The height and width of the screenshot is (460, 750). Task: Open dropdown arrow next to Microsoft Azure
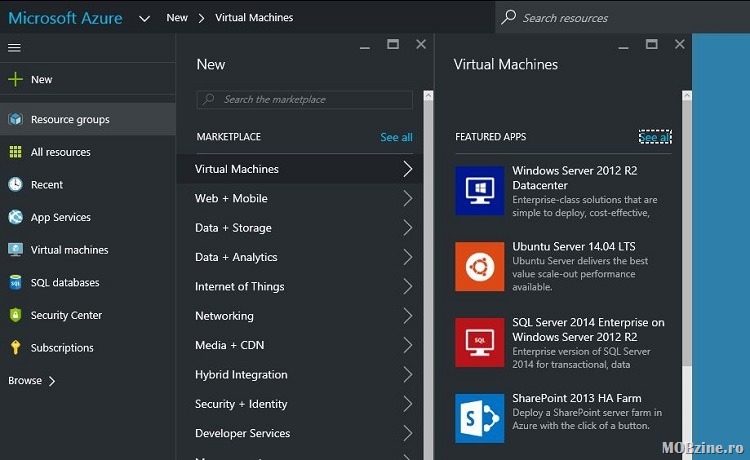pos(145,18)
